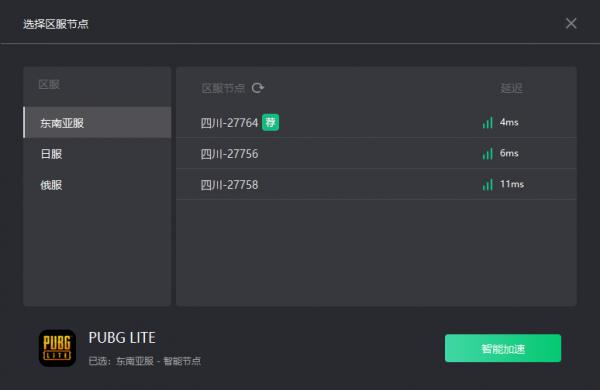Click the PUBG LITE title text

[122, 338]
